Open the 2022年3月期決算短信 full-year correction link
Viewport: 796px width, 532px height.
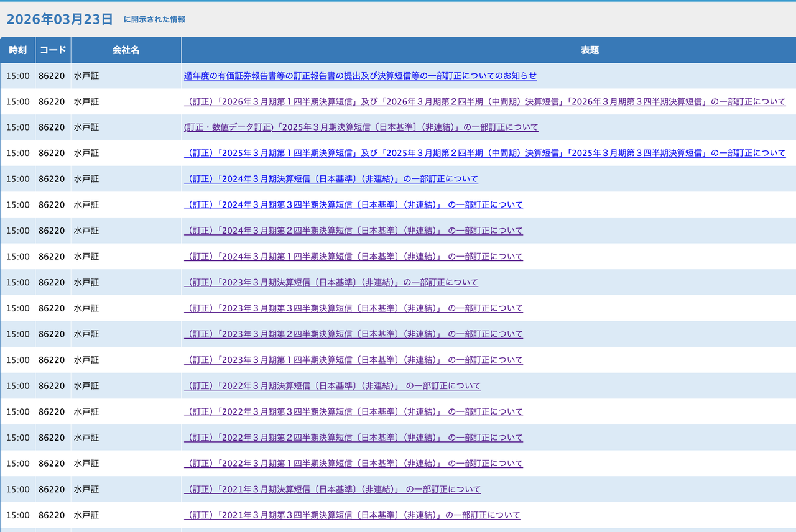[x=332, y=386]
